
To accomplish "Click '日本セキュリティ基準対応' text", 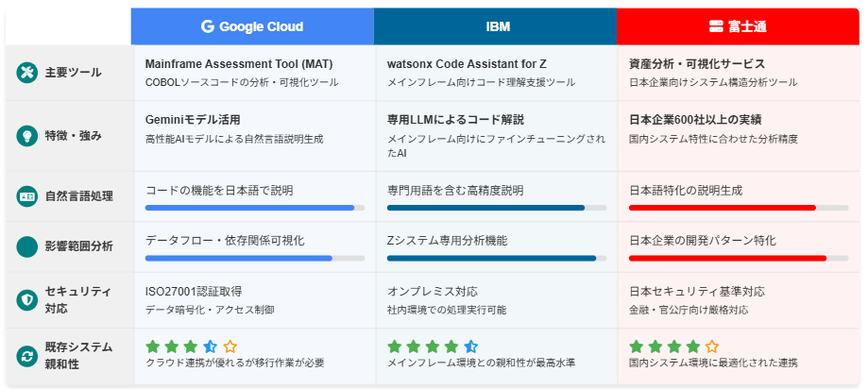I will (697, 292).
